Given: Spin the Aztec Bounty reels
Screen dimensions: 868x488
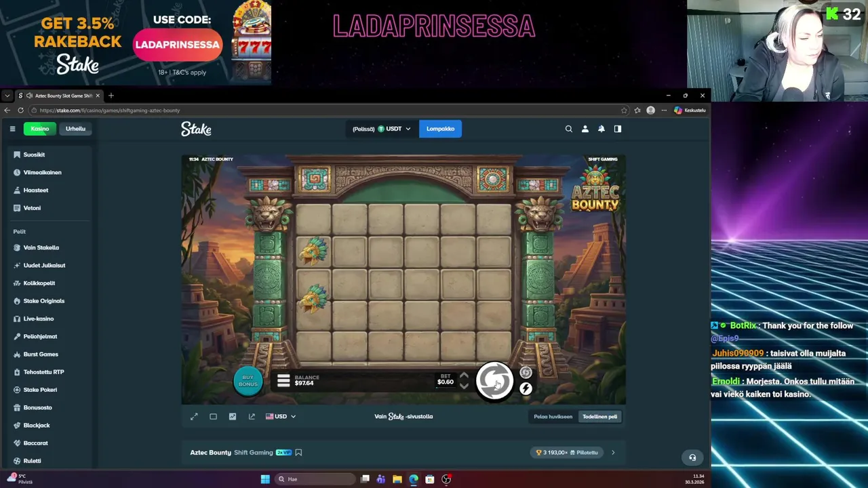Looking at the screenshot, I should pos(494,381).
